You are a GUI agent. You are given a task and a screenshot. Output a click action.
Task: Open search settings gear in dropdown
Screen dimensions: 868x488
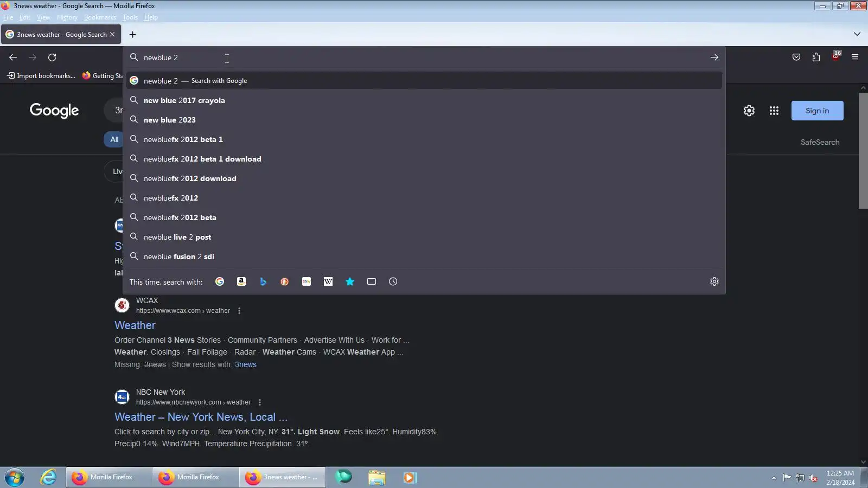tap(714, 281)
